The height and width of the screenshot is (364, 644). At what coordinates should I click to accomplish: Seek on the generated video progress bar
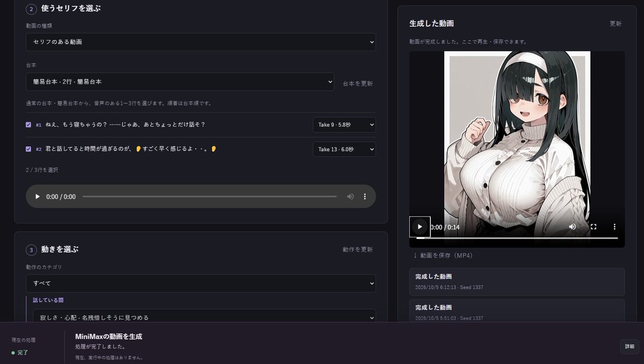tap(517, 238)
